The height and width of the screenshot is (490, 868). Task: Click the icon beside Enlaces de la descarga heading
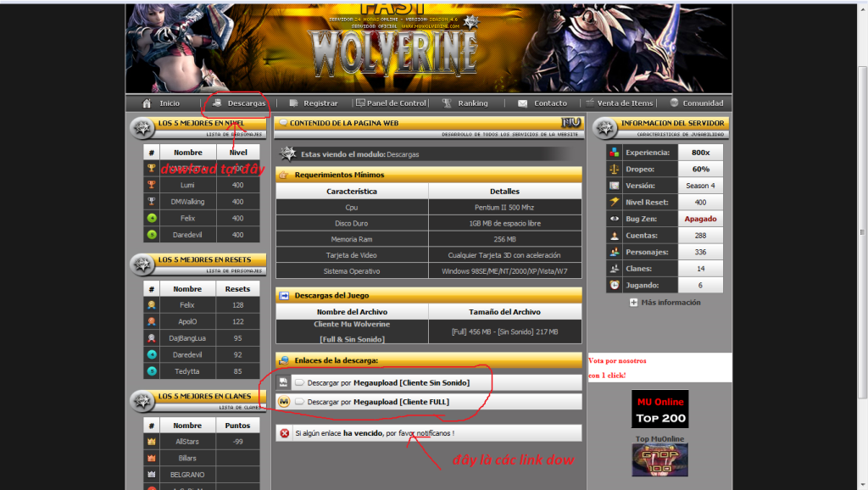284,360
